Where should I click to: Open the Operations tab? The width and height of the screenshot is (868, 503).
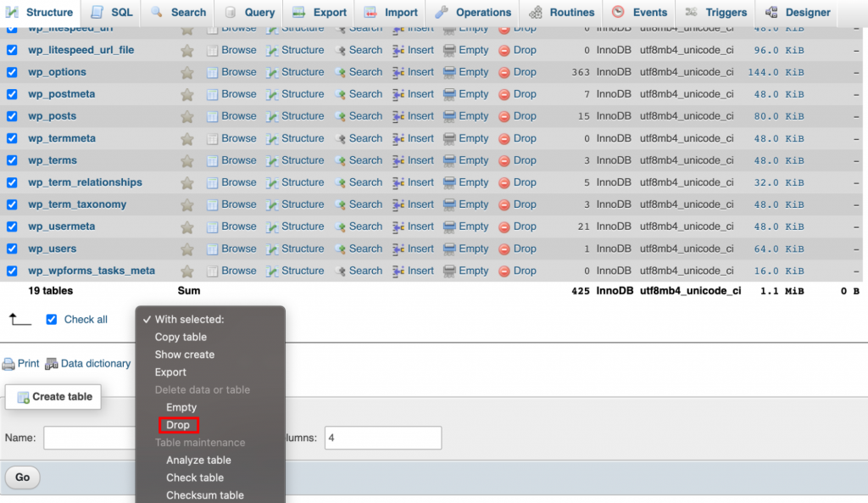[473, 12]
